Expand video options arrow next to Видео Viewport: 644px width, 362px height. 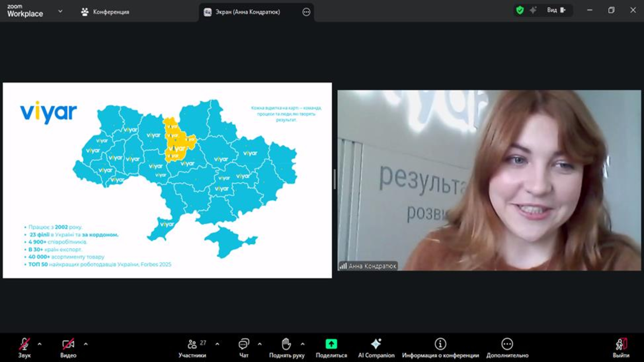pos(86,344)
